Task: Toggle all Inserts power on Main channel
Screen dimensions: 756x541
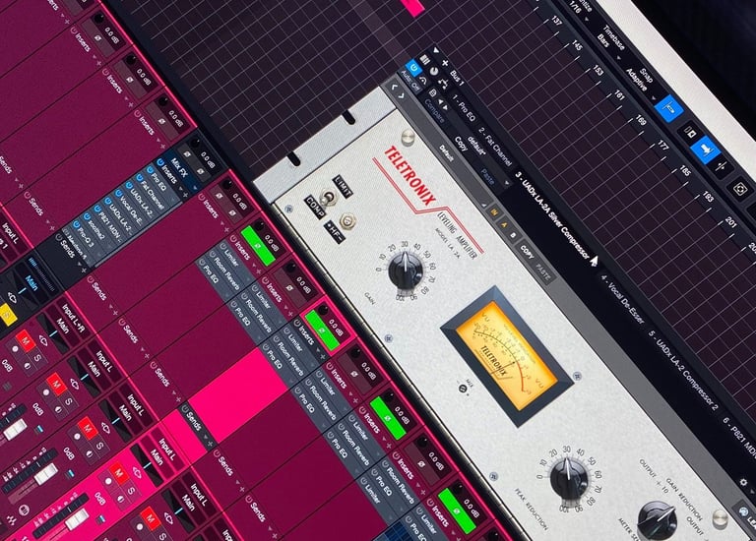Action: click(161, 162)
